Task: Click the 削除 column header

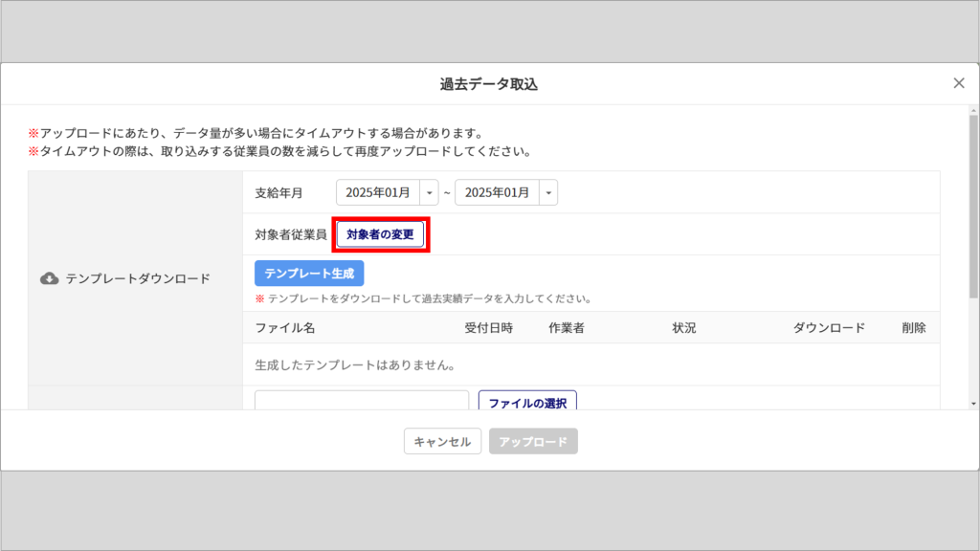Action: (x=914, y=328)
